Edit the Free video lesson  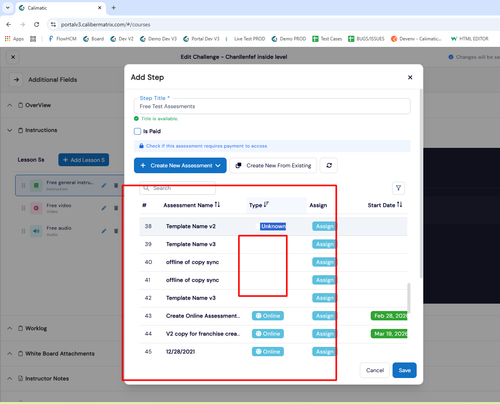click(104, 208)
